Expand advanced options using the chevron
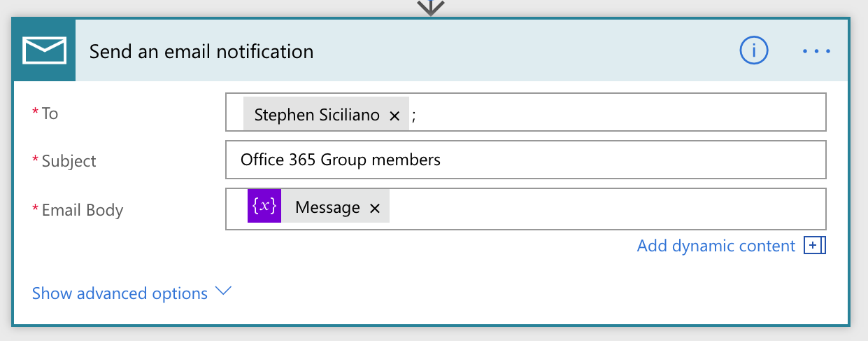This screenshot has width=868, height=341. [x=223, y=292]
